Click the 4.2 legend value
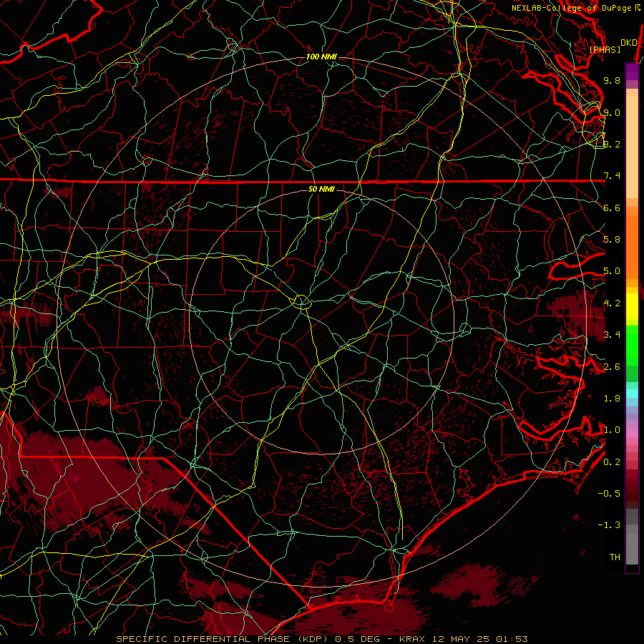 point(612,303)
